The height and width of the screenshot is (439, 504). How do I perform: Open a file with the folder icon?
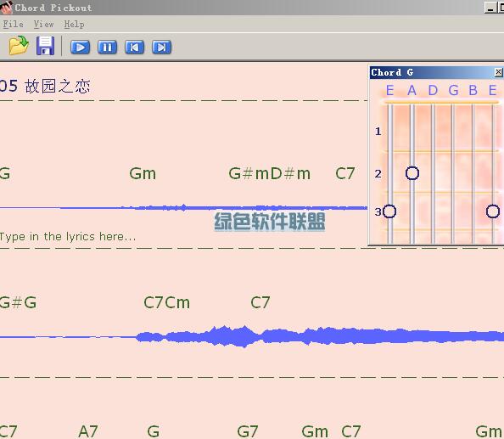tap(19, 46)
